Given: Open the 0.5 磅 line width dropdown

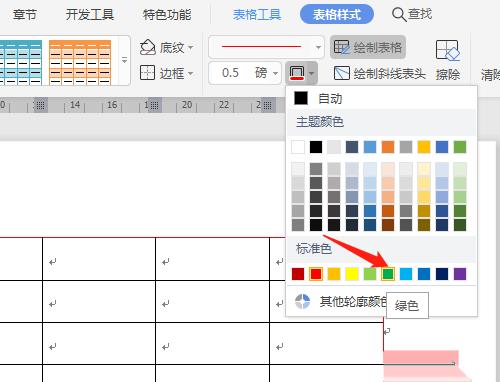Looking at the screenshot, I should 275,73.
